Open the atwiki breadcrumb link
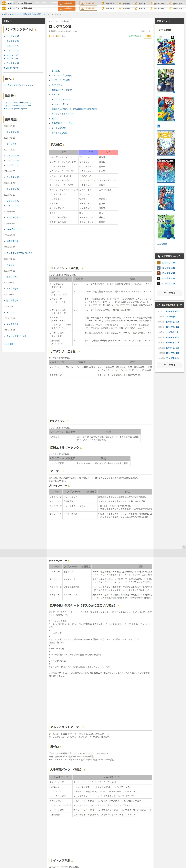Image resolution: width=186 pixels, height=868 pixels. (x=4, y=14)
